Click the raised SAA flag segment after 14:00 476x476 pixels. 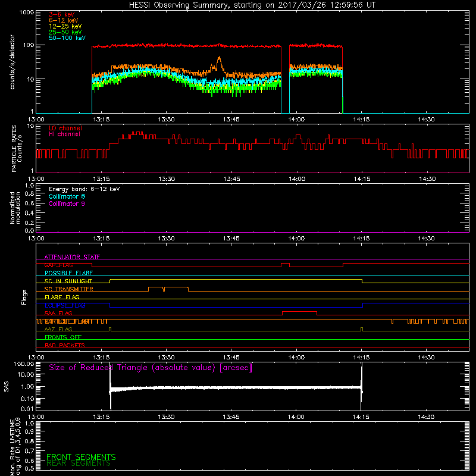[x=300, y=312]
